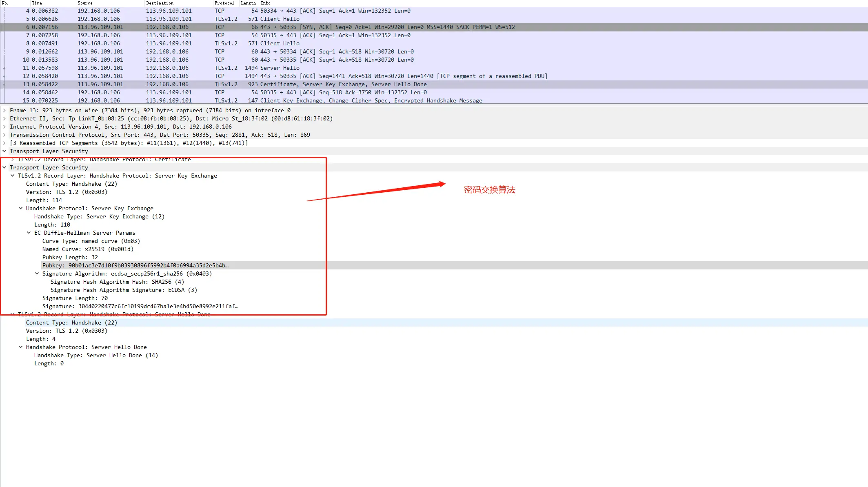Collapse the Server Key Exchange record layer
This screenshot has width=868, height=487.
pyautogui.click(x=13, y=176)
